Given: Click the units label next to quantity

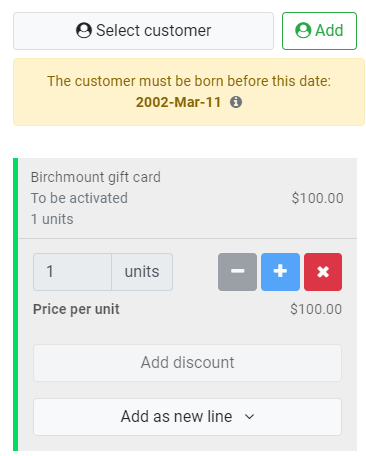Looking at the screenshot, I should [x=142, y=272].
